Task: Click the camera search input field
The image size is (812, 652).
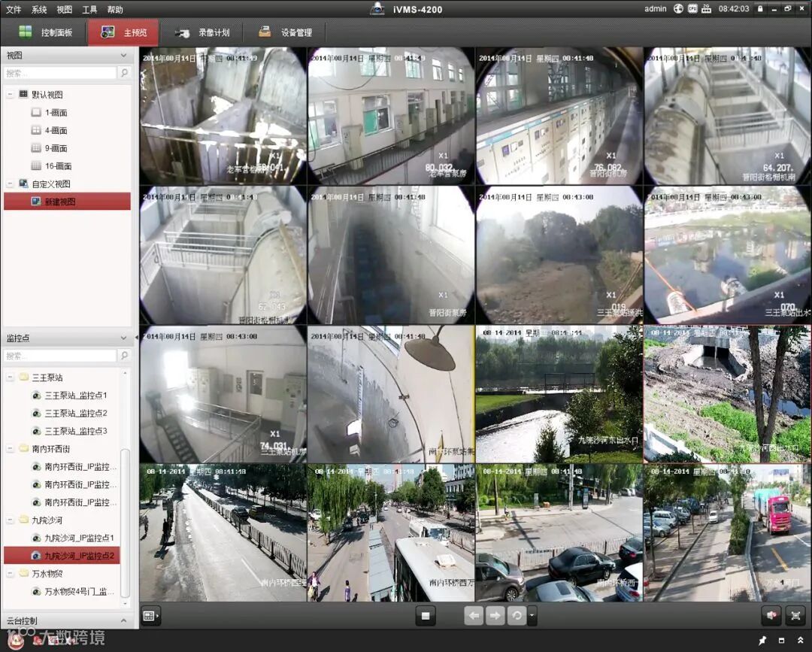Action: [60, 356]
